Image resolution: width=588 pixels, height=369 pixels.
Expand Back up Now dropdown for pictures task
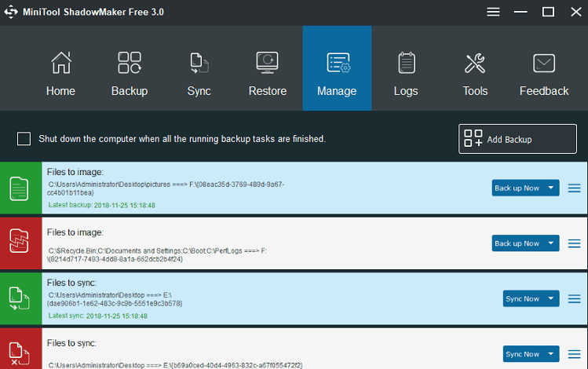[551, 188]
